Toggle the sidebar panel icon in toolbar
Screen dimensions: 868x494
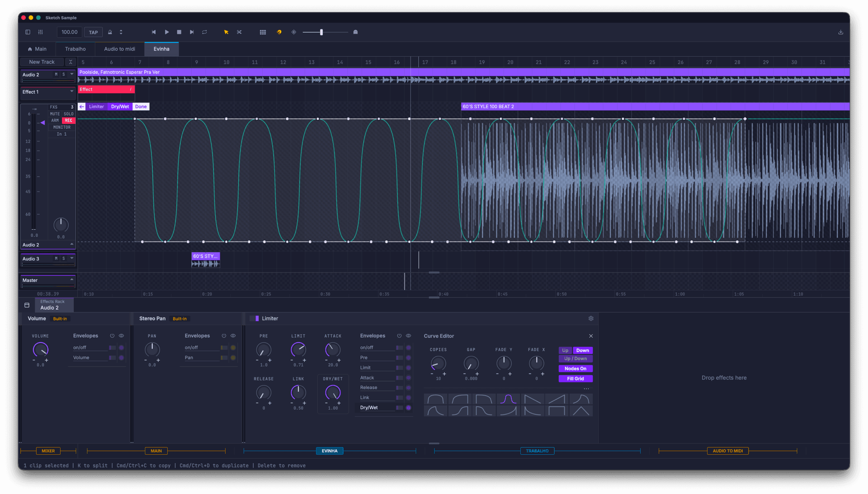(x=28, y=32)
